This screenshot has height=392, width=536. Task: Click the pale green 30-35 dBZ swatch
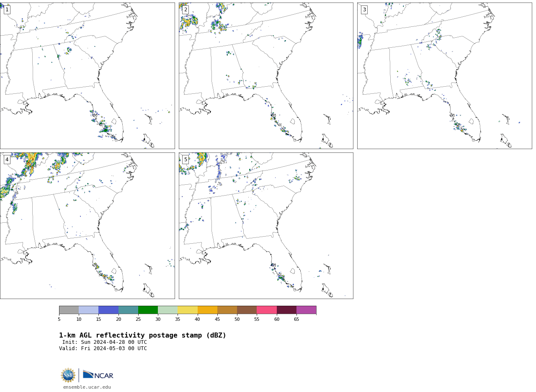point(168,310)
